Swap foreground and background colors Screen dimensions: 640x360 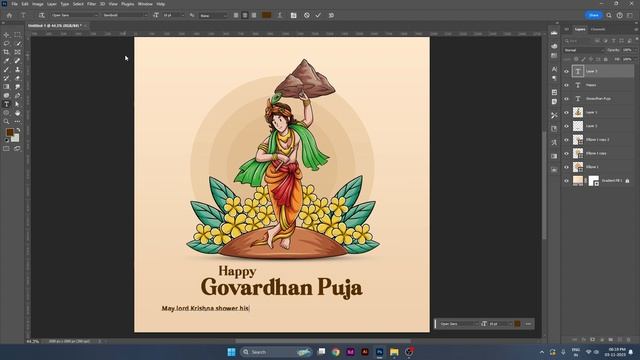click(x=18, y=130)
